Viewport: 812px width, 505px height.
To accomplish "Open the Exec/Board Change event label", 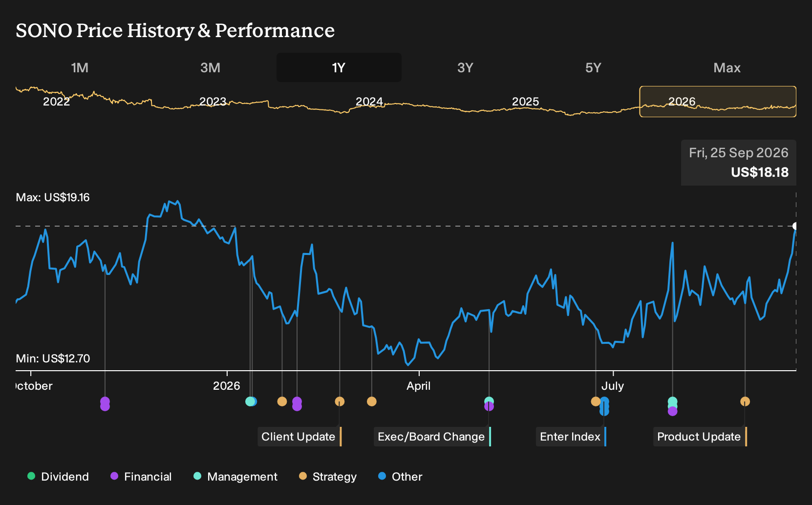I will coord(432,437).
